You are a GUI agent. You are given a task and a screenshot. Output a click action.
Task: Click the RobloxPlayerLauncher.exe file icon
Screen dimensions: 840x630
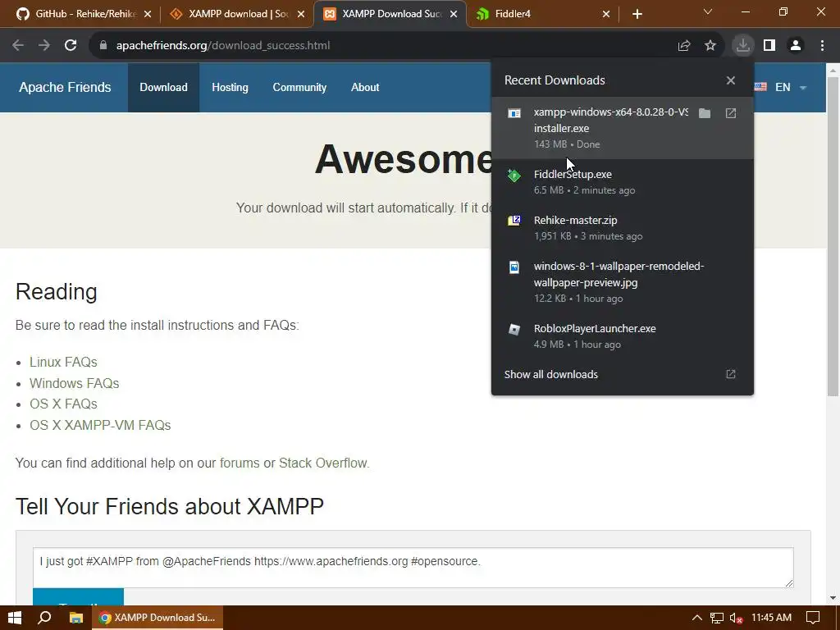[514, 329]
